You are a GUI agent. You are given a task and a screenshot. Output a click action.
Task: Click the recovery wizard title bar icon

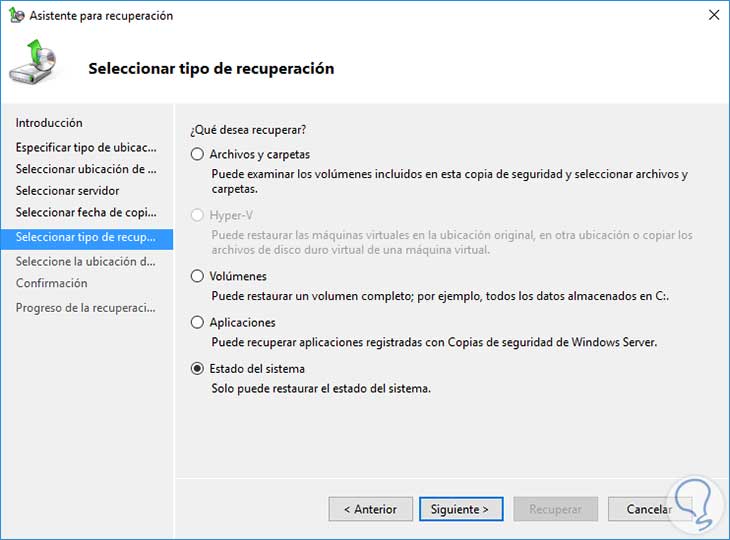pos(16,16)
